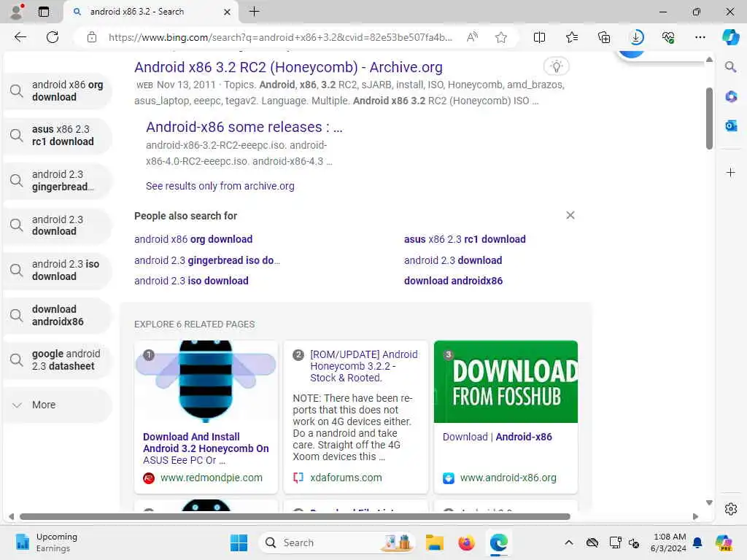Select sidebar suggestion android 2.3 gingerbread
This screenshot has width=747, height=560.
coord(57,181)
